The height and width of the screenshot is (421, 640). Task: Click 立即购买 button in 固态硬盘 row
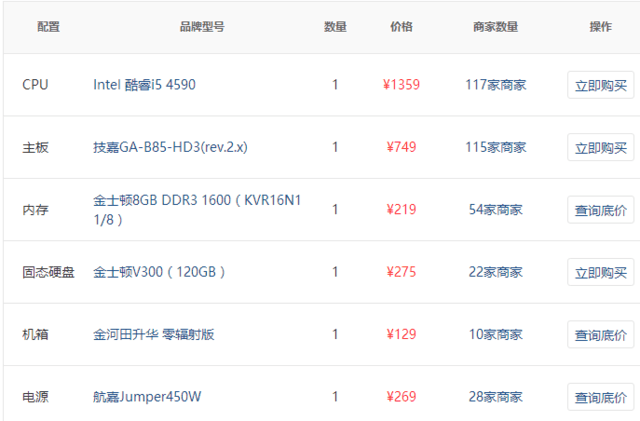(600, 272)
